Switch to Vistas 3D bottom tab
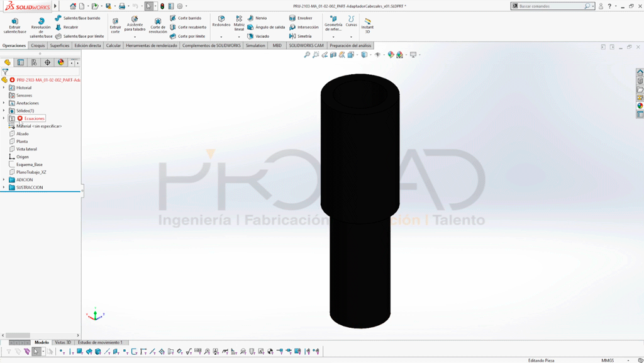This screenshot has width=644, height=363. click(63, 342)
